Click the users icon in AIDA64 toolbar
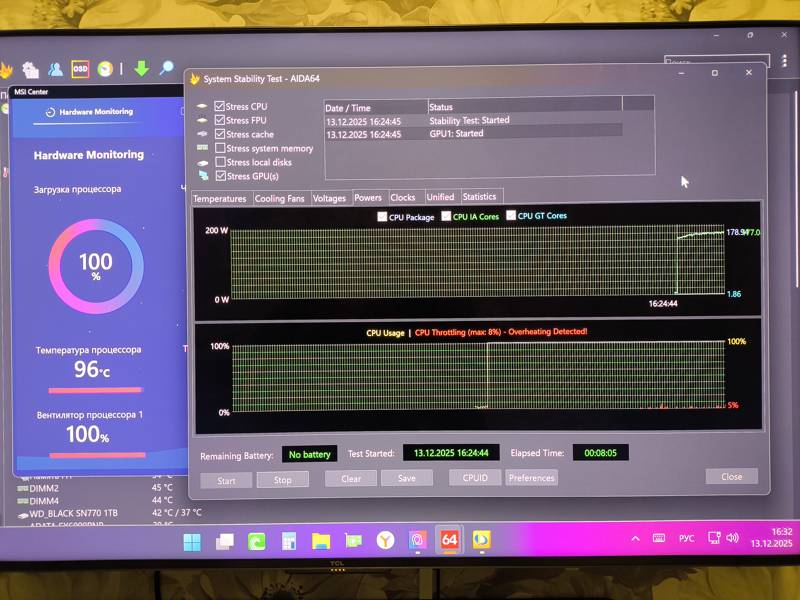The width and height of the screenshot is (800, 600). pos(55,69)
